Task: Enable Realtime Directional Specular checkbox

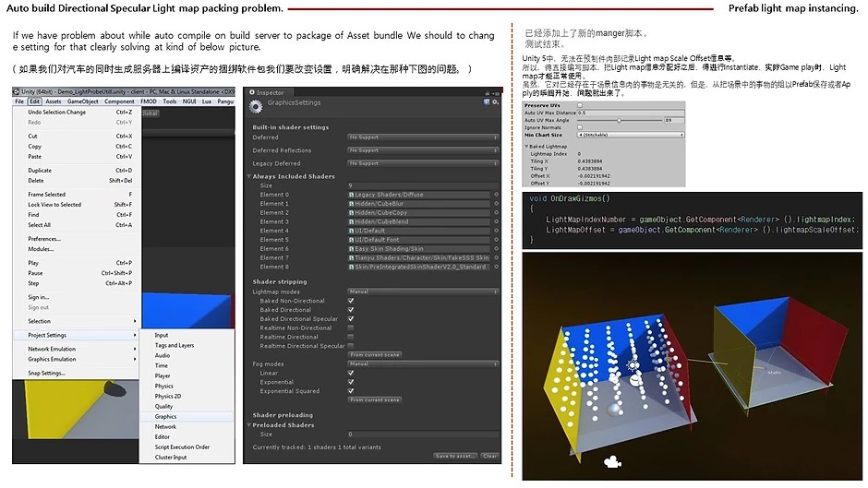Action: [x=351, y=346]
